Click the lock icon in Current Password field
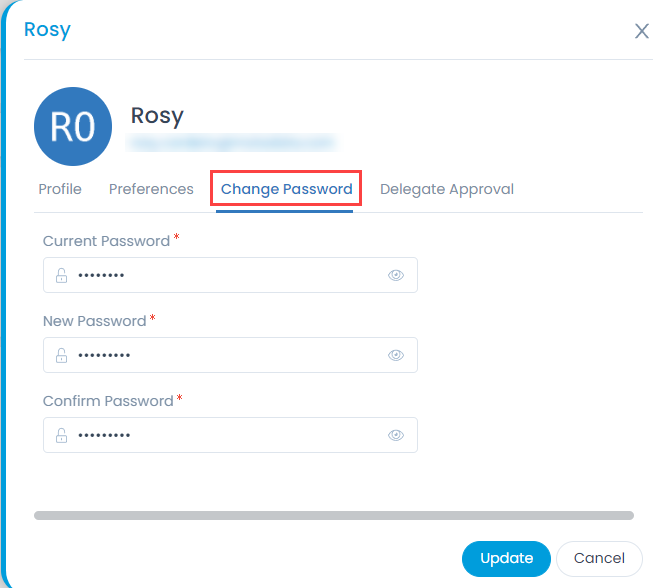The image size is (663, 588). [61, 275]
